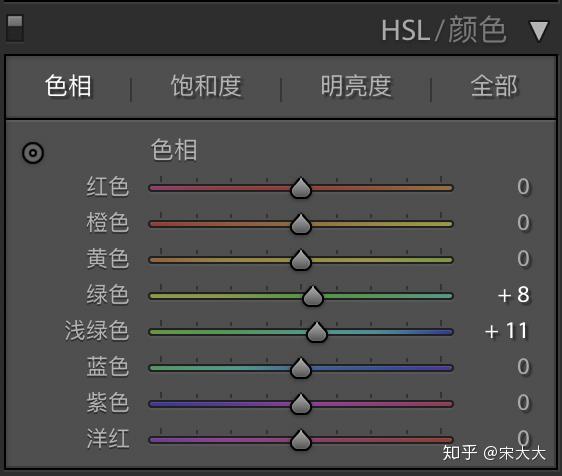Click the 色相 section heading above sliders
562x476 pixels.
coord(174,150)
